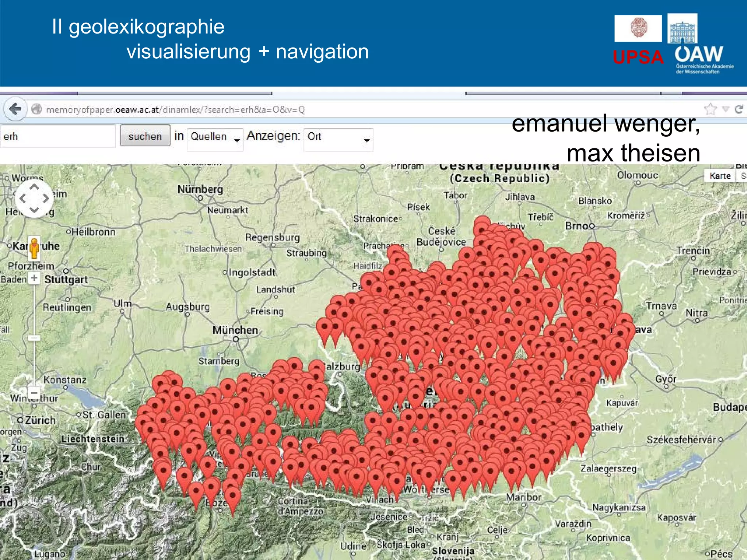747x560 pixels.
Task: Click the Nagykanizsa city label
Action: pos(619,507)
